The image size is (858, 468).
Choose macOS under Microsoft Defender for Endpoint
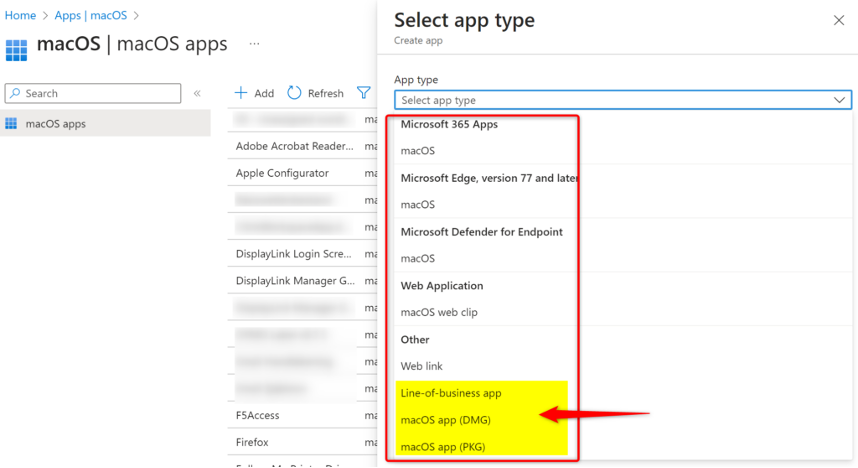(418, 259)
